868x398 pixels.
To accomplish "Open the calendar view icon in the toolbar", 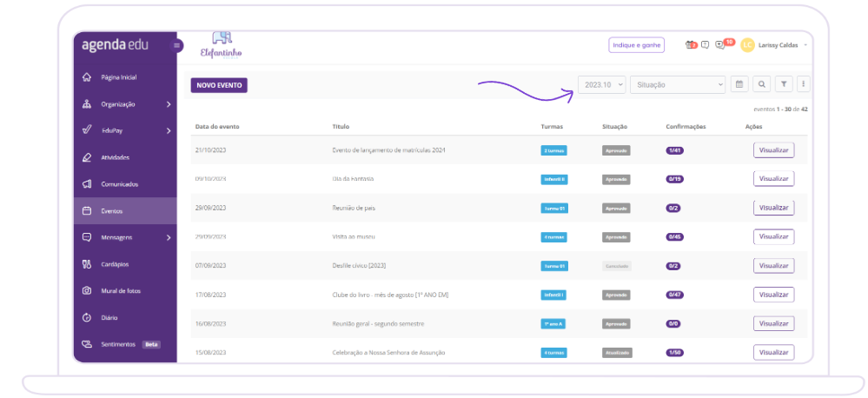I will pos(739,84).
